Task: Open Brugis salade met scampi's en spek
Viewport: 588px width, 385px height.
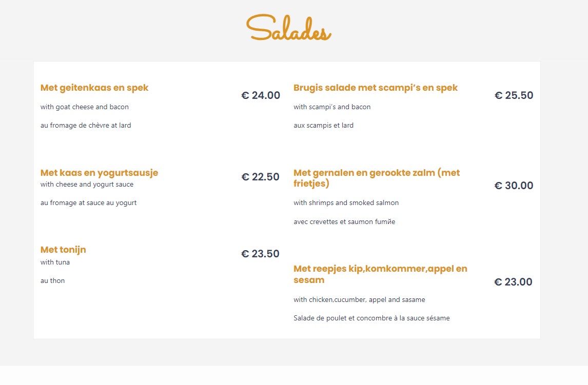Action: tap(376, 88)
